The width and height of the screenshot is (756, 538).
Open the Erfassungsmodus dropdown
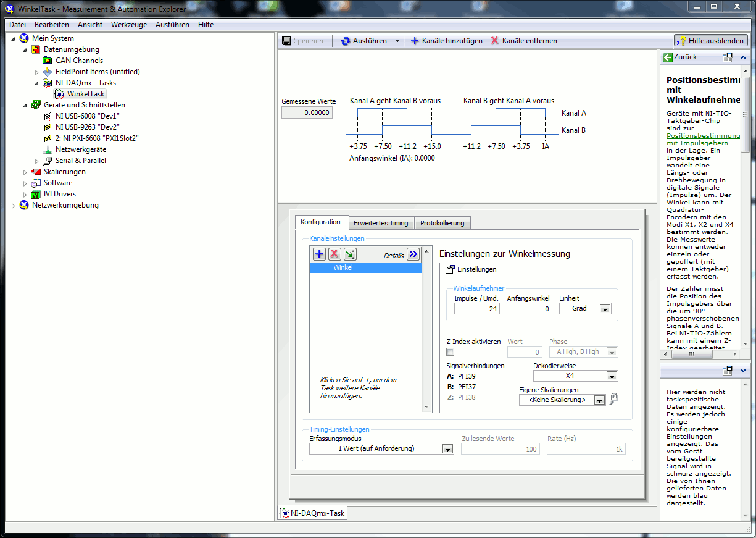pos(448,449)
